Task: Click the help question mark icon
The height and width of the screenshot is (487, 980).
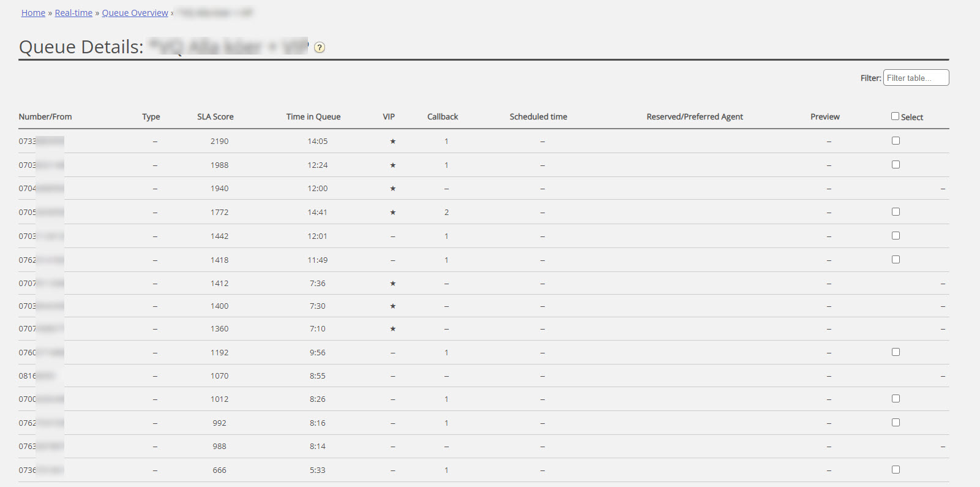Action: 320,48
